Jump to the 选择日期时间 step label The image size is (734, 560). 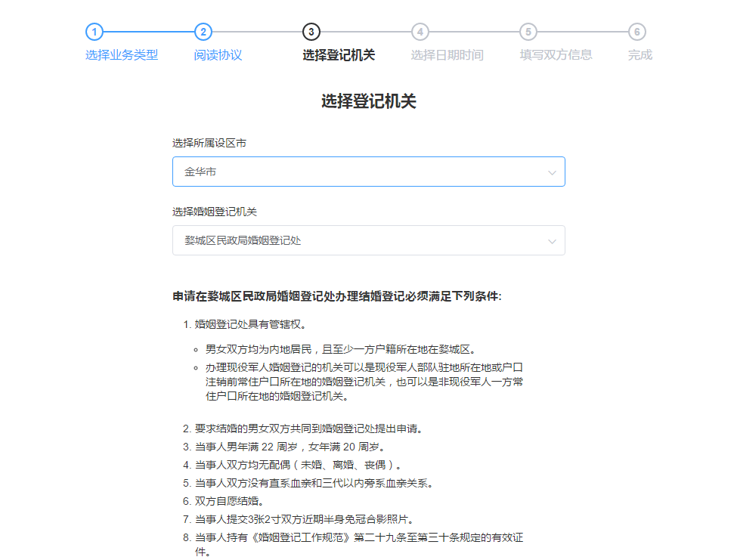click(x=448, y=55)
